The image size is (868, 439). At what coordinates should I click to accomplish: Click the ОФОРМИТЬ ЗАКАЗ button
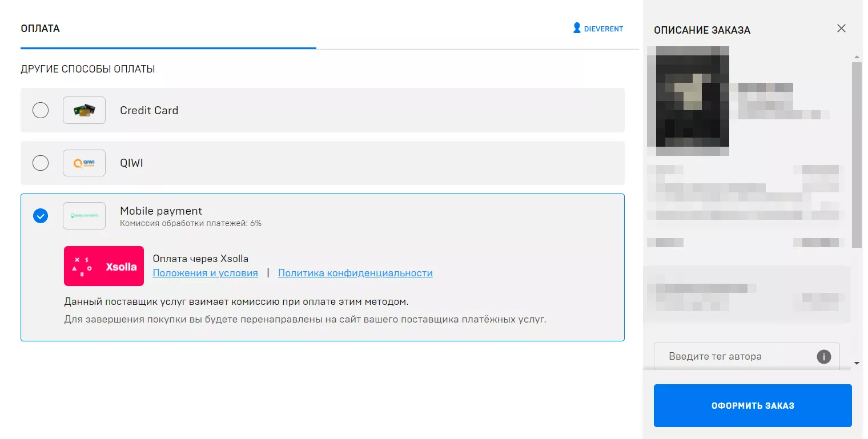pos(753,406)
